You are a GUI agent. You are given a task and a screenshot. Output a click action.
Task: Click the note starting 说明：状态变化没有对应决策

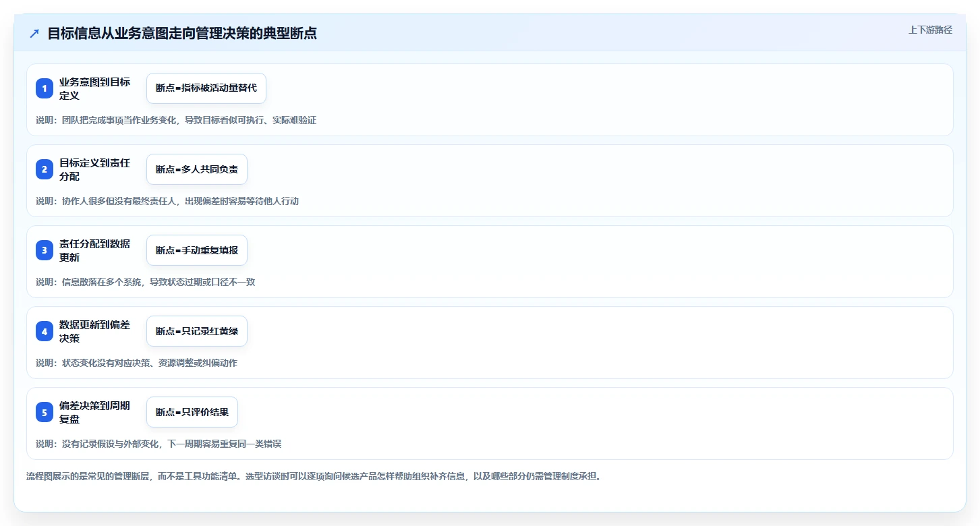(x=136, y=363)
